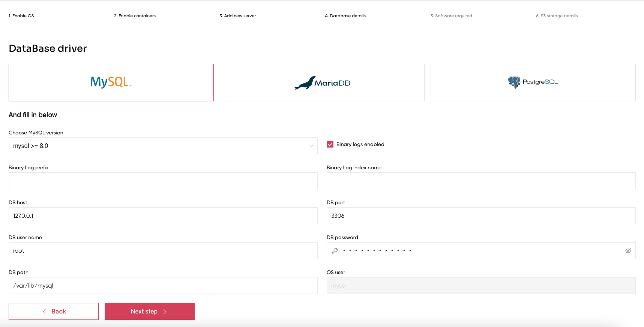Choose the MariaDB database driver card
This screenshot has height=327, width=644.
pos(322,83)
